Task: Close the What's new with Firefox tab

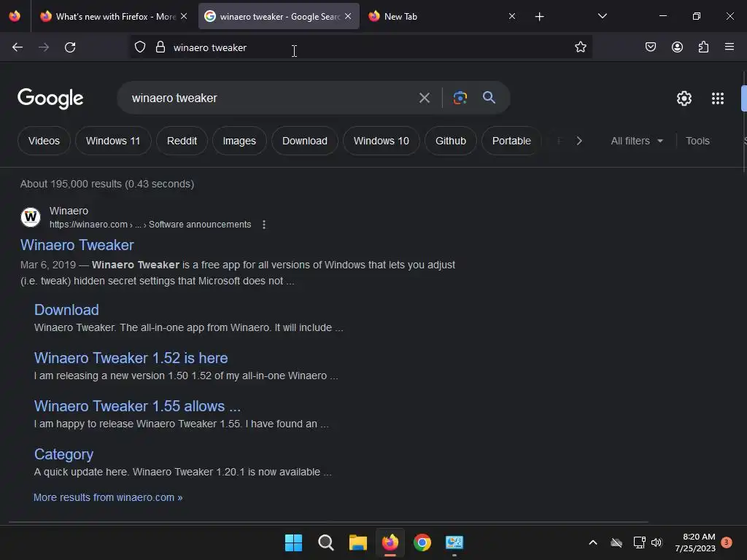Action: tap(184, 16)
